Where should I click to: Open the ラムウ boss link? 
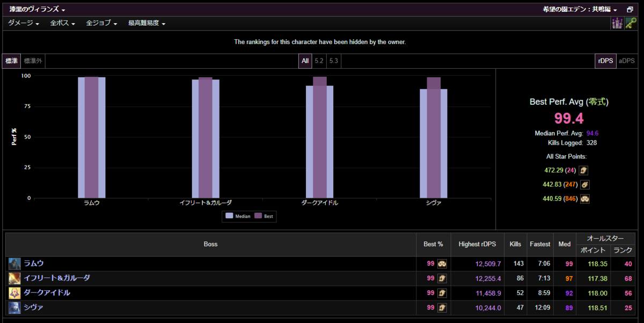click(x=34, y=263)
